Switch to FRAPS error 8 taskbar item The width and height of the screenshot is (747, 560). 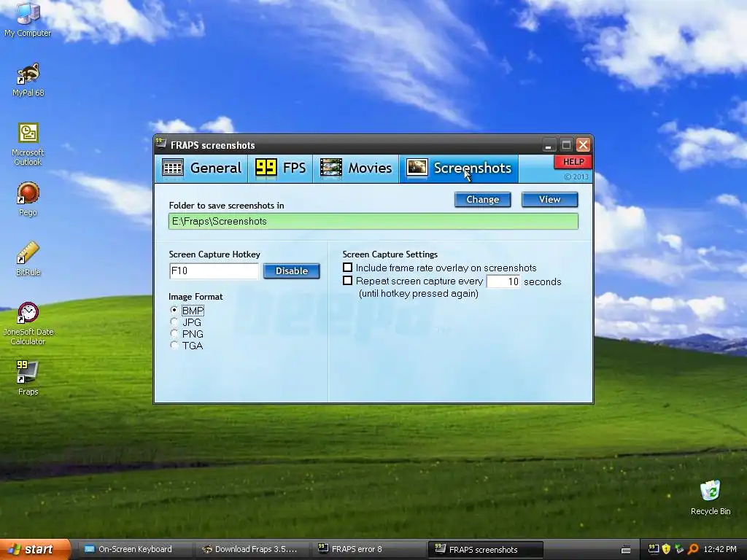[369, 550]
